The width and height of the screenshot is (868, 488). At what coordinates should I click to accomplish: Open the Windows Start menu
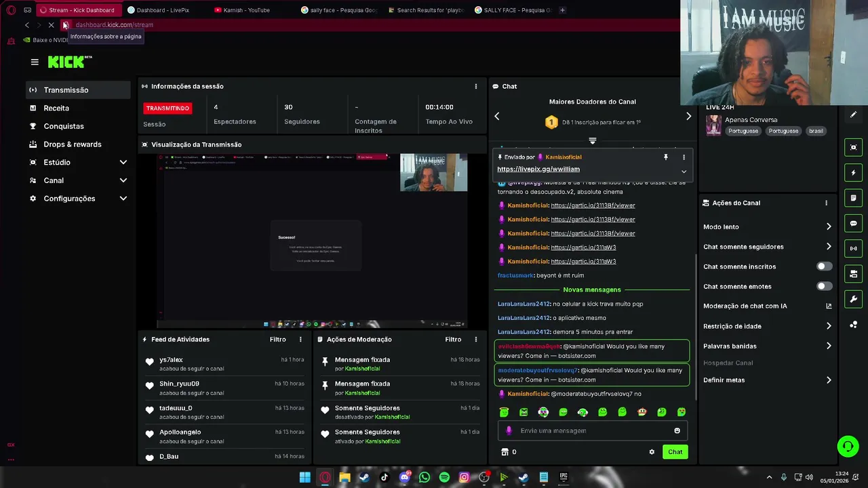click(305, 477)
